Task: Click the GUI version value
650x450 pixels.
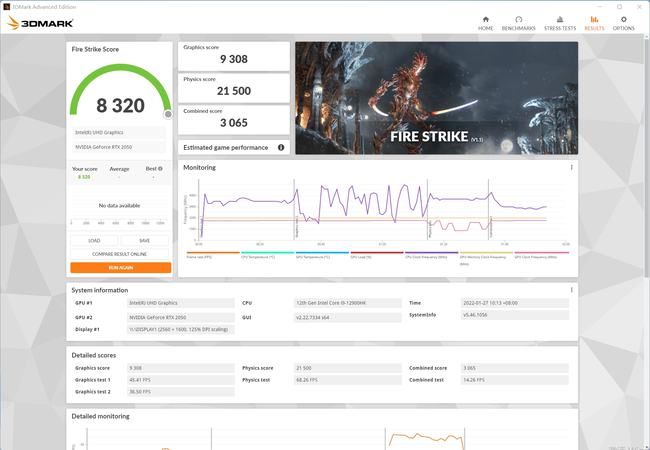Action: (347, 317)
